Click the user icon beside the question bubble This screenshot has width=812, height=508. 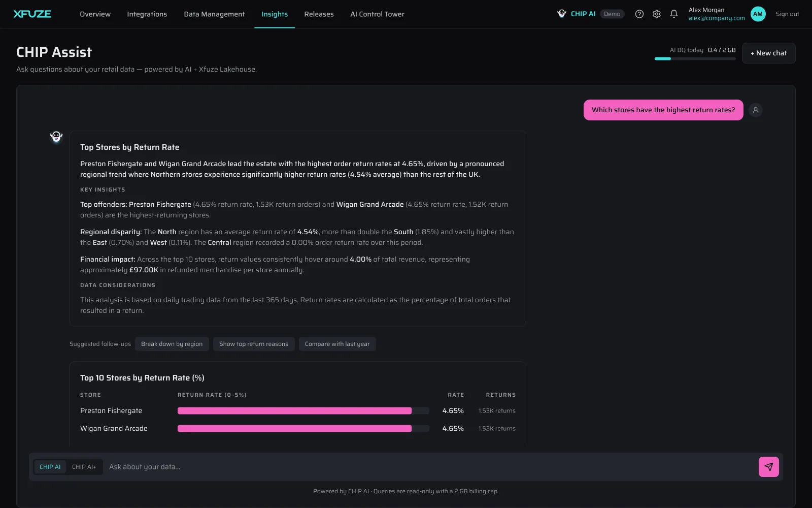756,110
